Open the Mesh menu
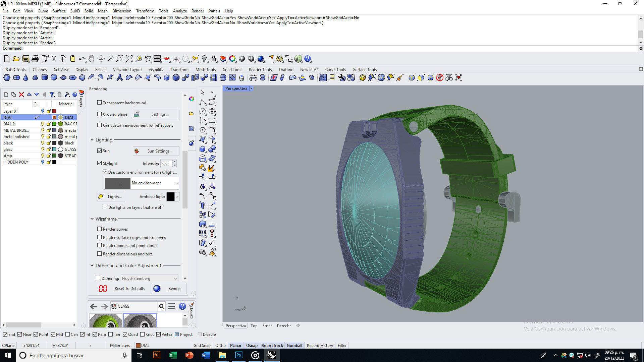 coord(103,11)
